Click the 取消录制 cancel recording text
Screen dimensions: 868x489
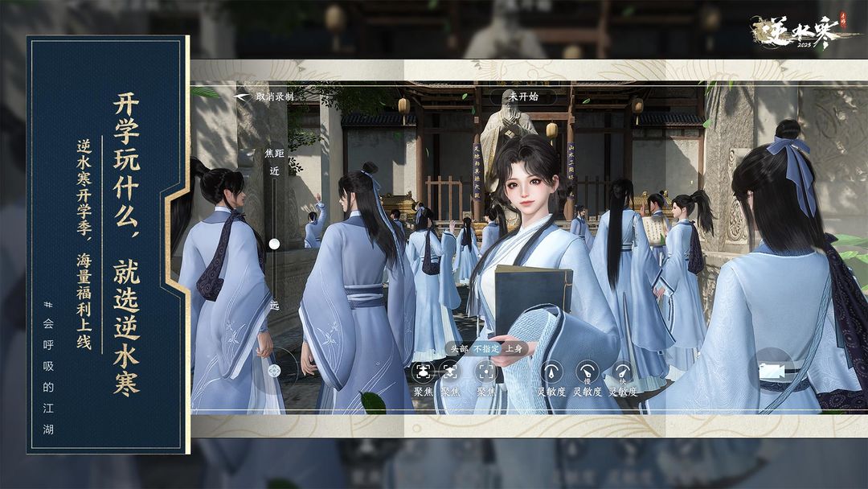[276, 97]
